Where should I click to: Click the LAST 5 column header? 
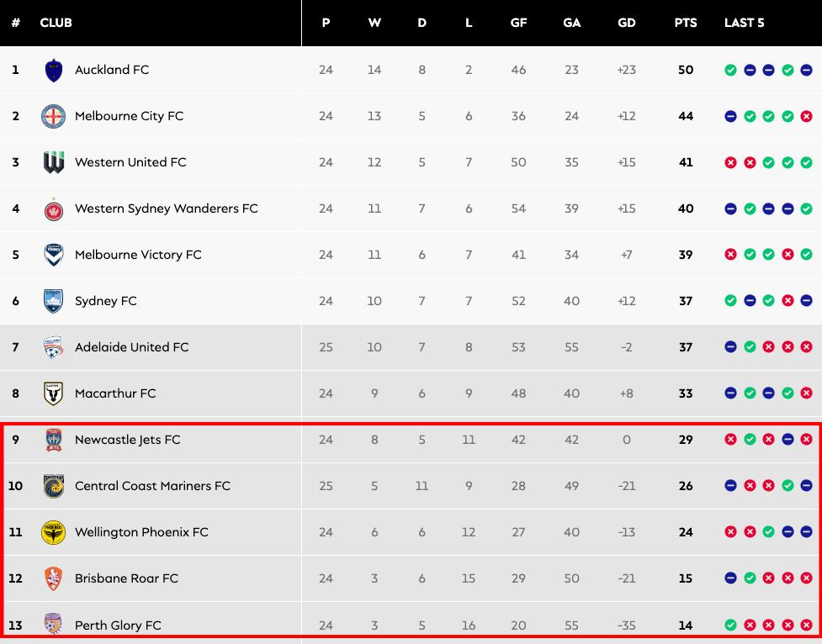745,23
